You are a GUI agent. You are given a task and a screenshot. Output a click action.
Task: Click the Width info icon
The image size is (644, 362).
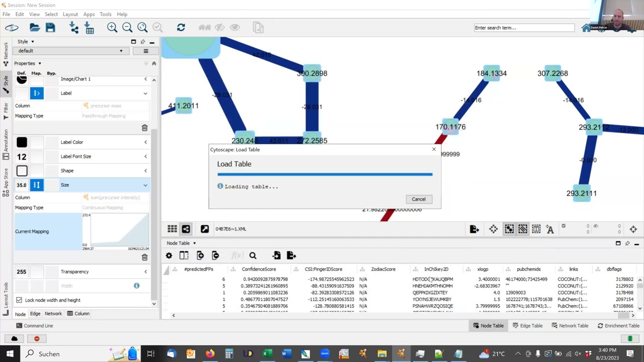[136, 286]
